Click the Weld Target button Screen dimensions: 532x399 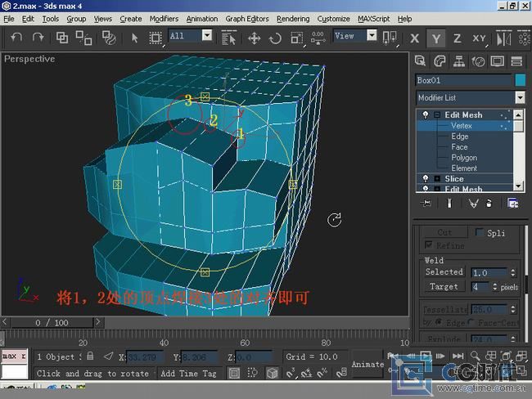click(444, 286)
